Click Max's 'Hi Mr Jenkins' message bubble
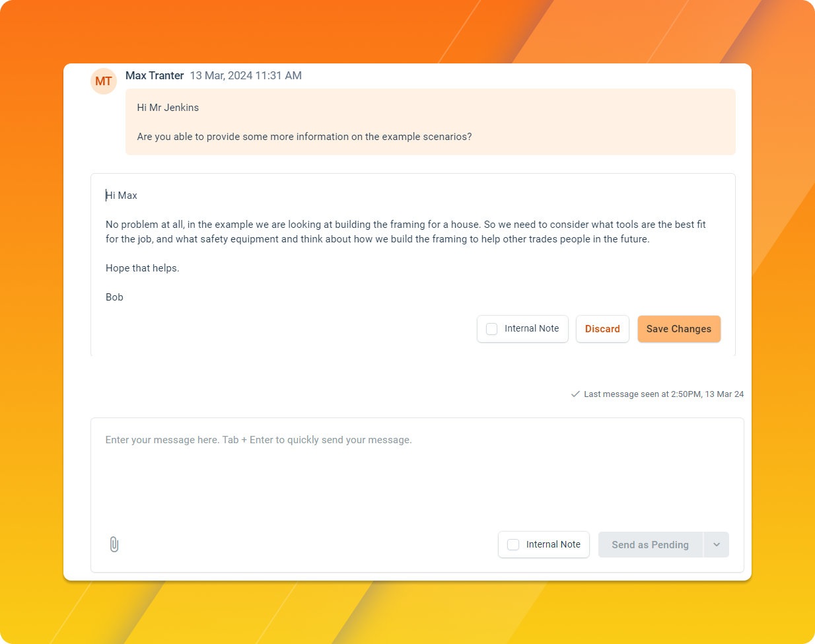The width and height of the screenshot is (815, 644). coord(431,122)
